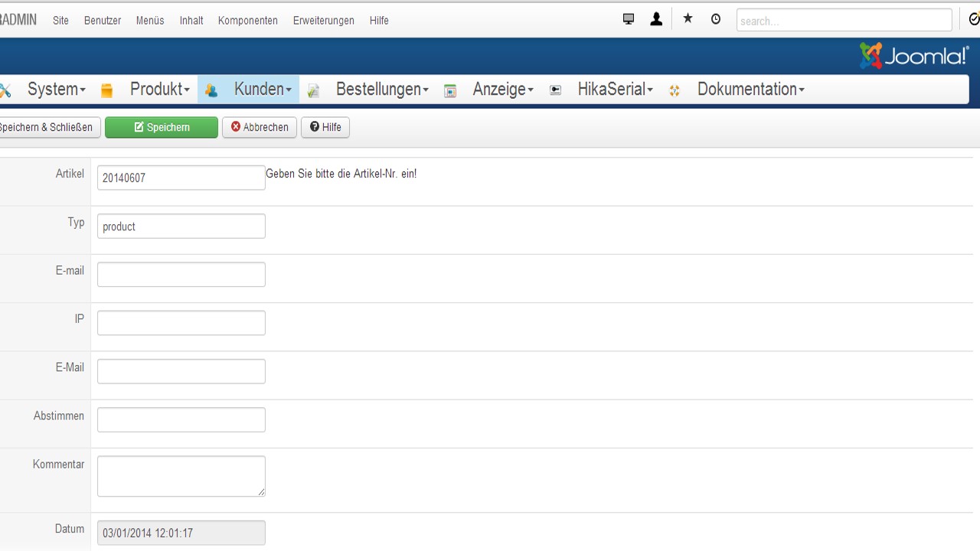Click the "Kommentar" field label
Screen dimensions: 980x551
click(x=58, y=464)
